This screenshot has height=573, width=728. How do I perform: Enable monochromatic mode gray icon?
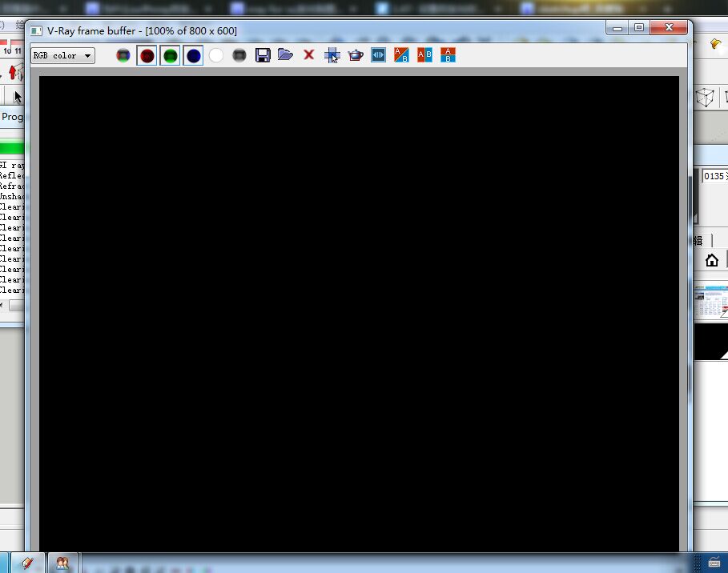pos(239,56)
